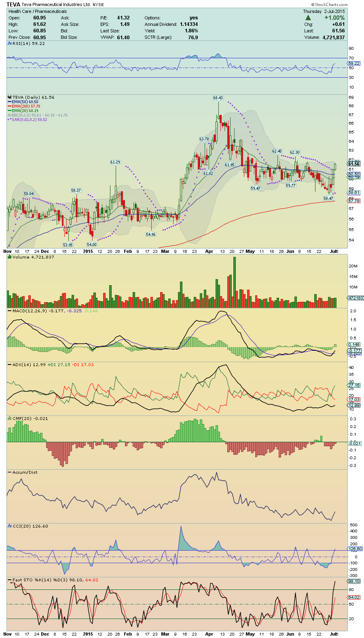Viewport: 364px width, 638px height.
Task: Click the TEVA ticker symbol in the title
Action: [13, 4]
